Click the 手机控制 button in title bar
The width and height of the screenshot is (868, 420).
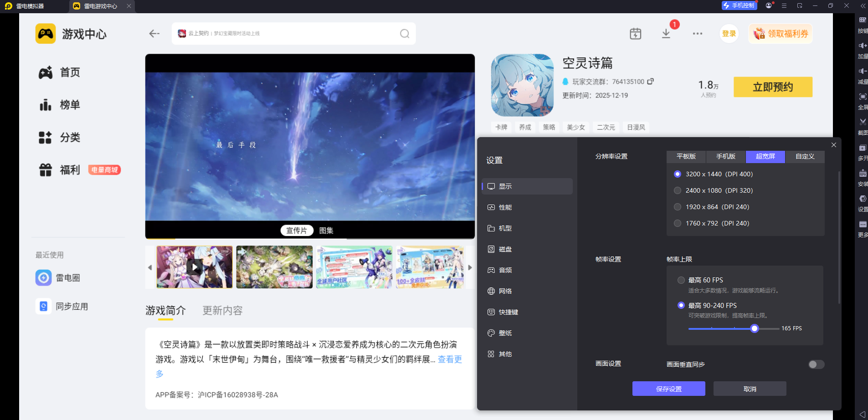739,5
